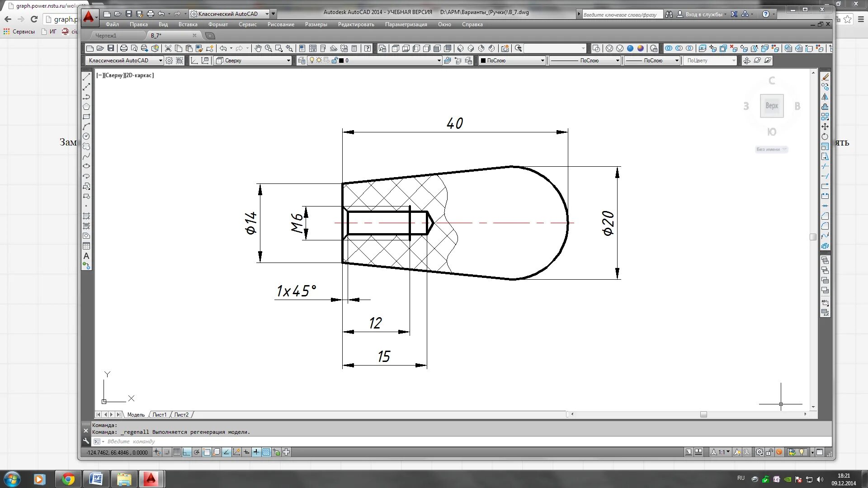Open the Редактировать menu
868x488 pixels.
[356, 24]
